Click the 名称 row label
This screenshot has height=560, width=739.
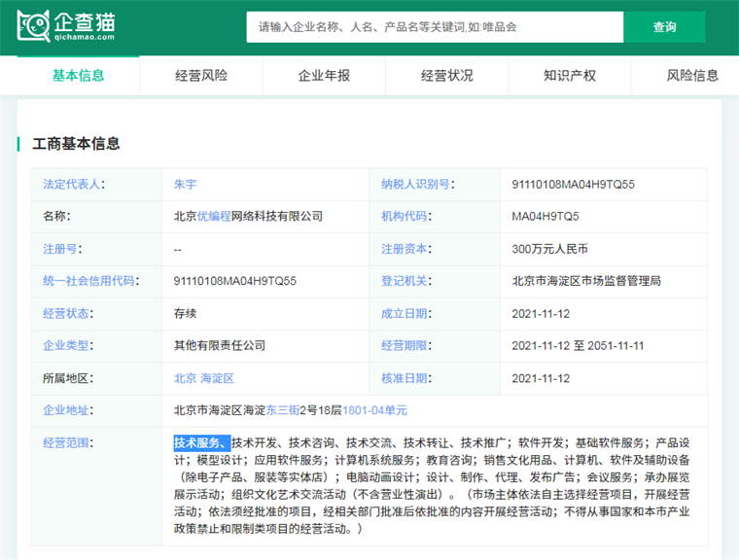click(x=56, y=217)
